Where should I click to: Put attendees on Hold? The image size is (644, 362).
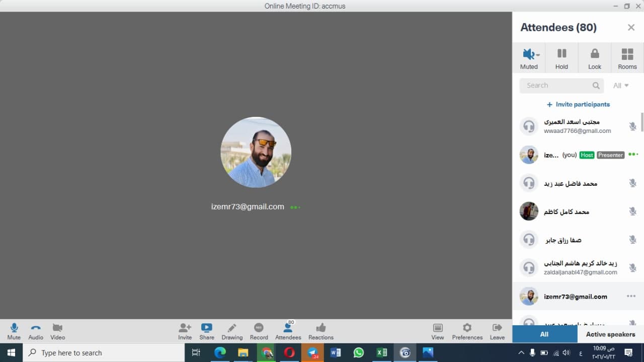[x=561, y=58]
